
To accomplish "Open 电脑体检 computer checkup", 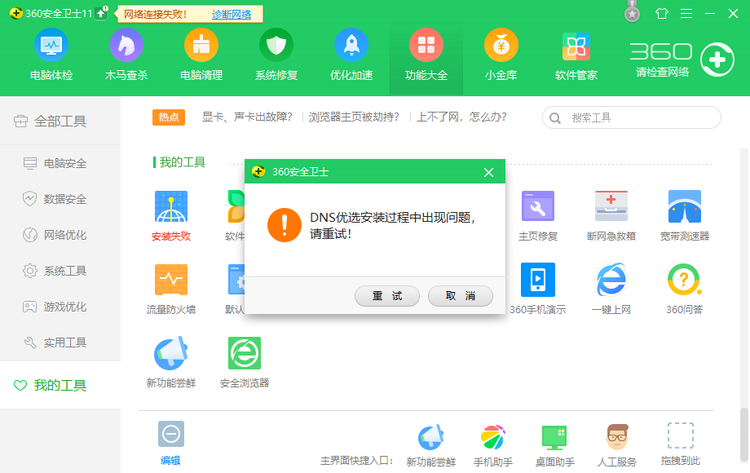I will (x=51, y=55).
